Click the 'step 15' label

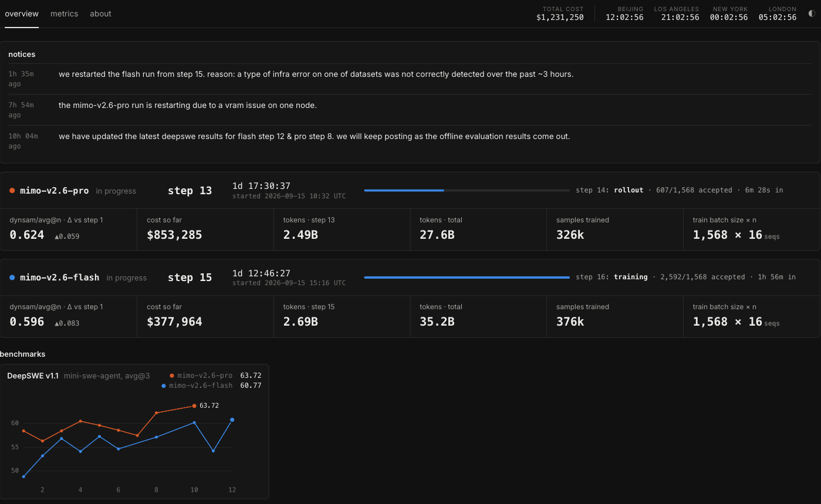pos(190,278)
